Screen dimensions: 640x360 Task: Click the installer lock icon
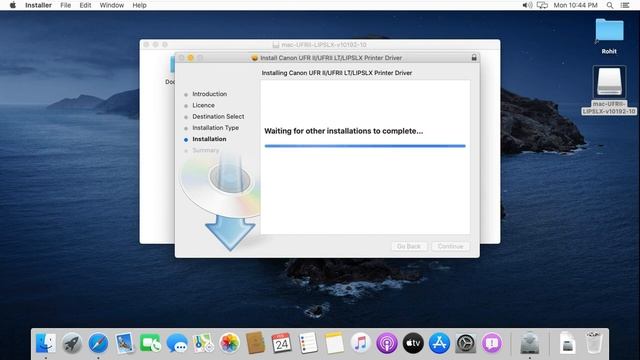pos(474,58)
